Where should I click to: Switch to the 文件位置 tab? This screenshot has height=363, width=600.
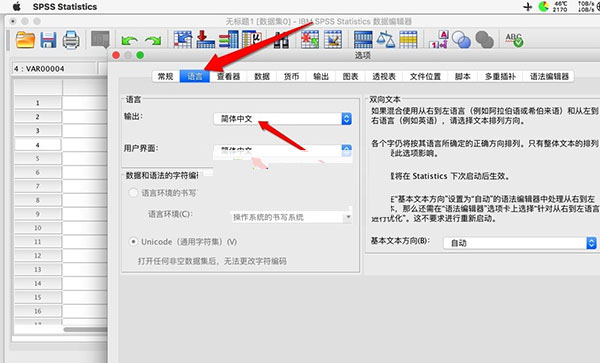(x=425, y=77)
